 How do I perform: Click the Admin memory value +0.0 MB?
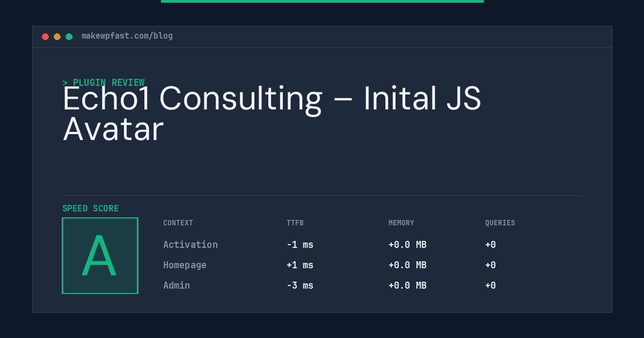pyautogui.click(x=407, y=285)
